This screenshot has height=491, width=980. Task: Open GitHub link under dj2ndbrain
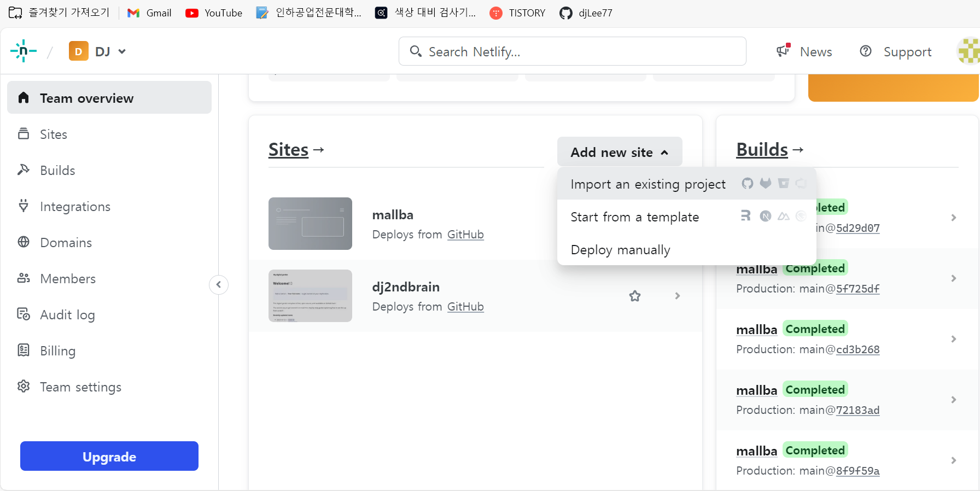click(x=465, y=307)
